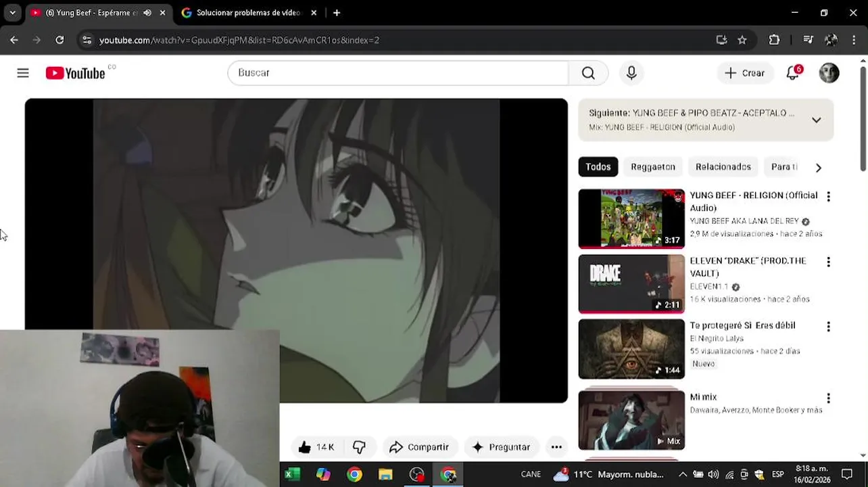
Task: Open options for ELEVEN DRAKE video
Action: click(x=828, y=262)
